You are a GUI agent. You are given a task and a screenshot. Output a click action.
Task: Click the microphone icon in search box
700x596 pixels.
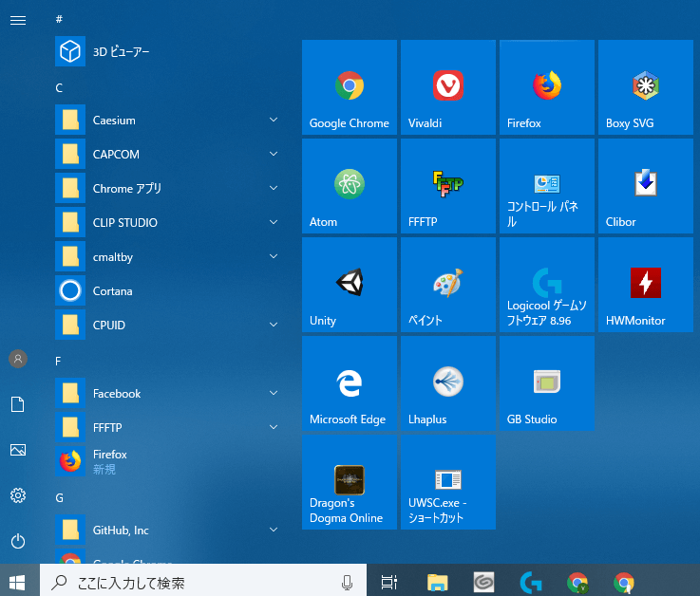tap(347, 582)
